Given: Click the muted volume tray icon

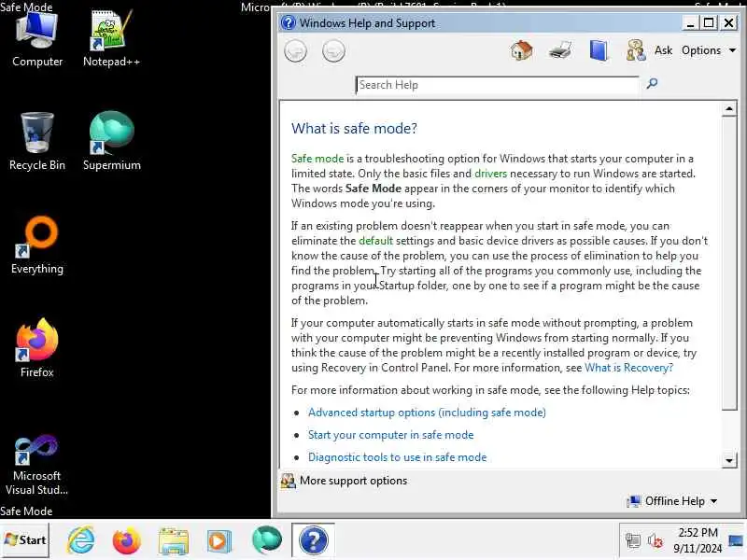Looking at the screenshot, I should [x=655, y=540].
